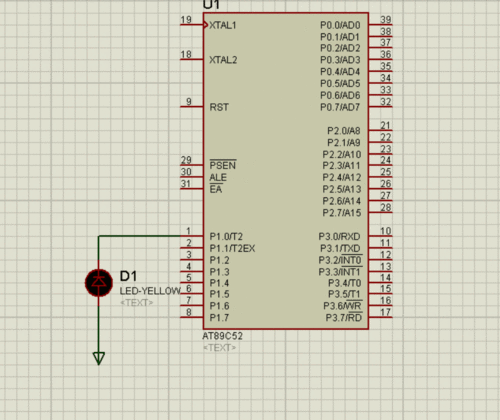Click the P0.0/AD0 pin 39 stub
Screen dimensions: 500x420
(x=380, y=25)
